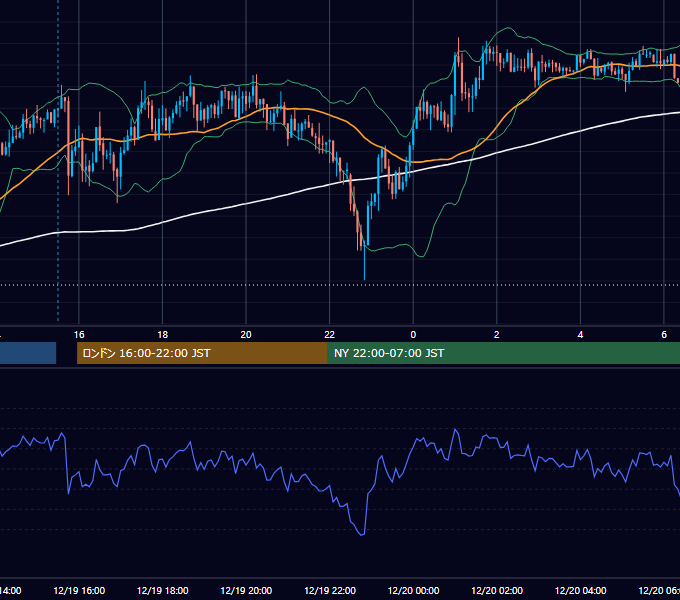Screen dimensions: 680x600
Task: Click the oscillator's highest peak near 01:00
Action: pos(455,430)
